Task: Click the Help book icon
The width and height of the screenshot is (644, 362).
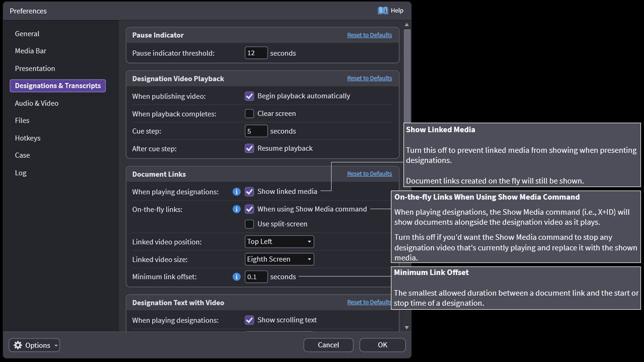Action: (x=383, y=11)
